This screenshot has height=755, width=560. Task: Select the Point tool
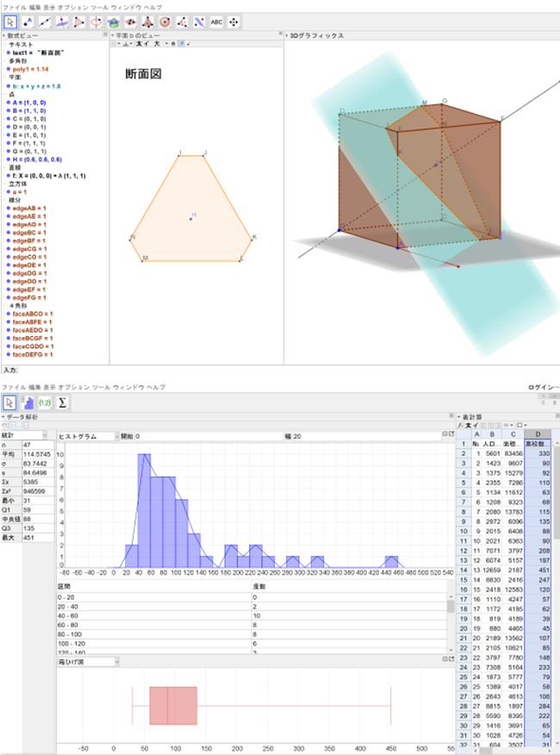click(x=28, y=22)
